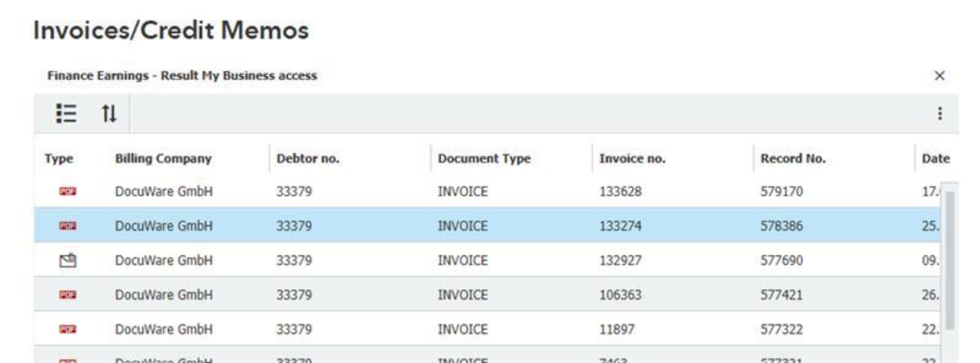The image size is (980, 363).
Task: Close the Finance Earnings result panel
Action: (x=939, y=76)
